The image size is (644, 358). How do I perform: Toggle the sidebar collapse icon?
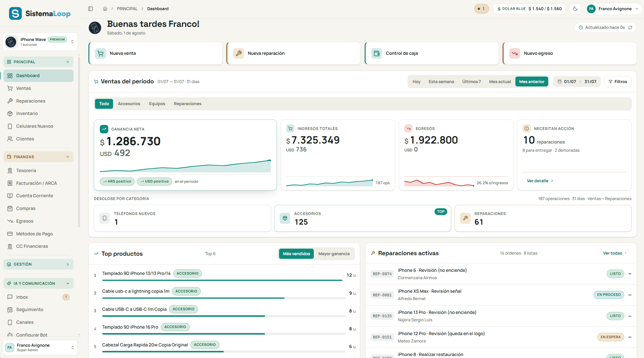pos(90,9)
